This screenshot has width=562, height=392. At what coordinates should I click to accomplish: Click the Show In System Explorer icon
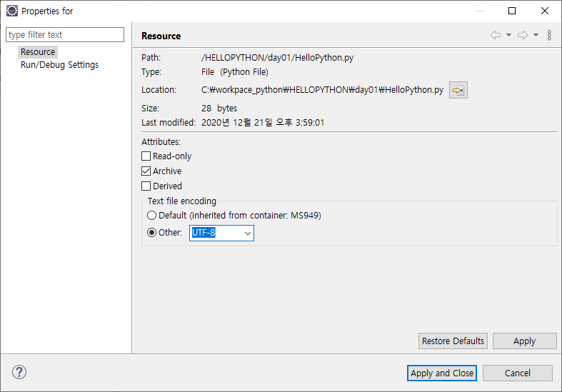tap(458, 90)
